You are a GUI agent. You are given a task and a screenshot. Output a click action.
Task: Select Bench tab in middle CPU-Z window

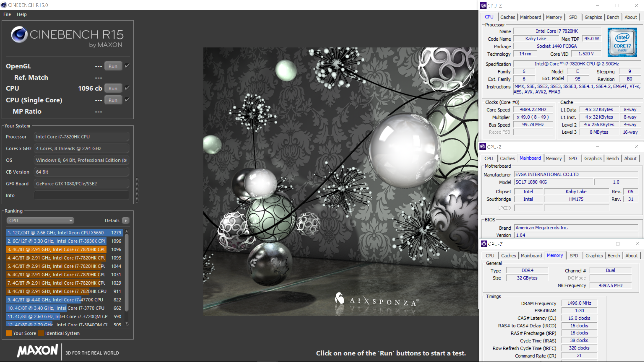pyautogui.click(x=612, y=158)
